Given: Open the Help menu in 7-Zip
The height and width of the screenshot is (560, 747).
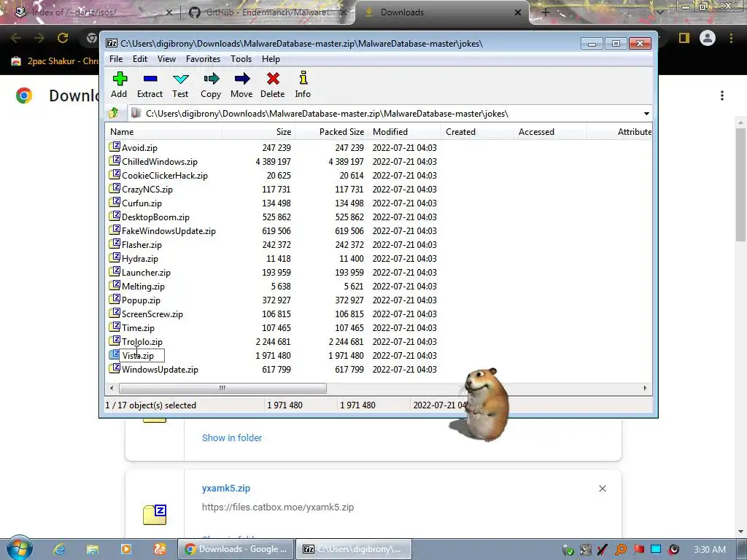Looking at the screenshot, I should point(271,59).
